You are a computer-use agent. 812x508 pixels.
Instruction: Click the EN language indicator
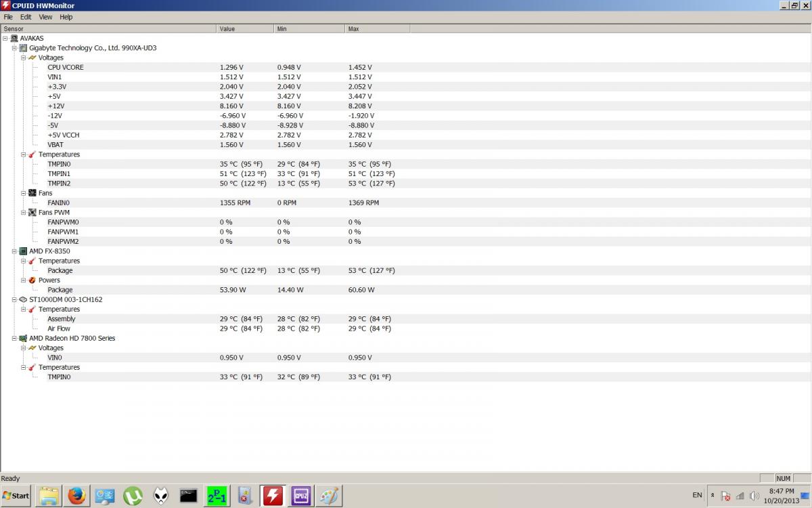(697, 496)
